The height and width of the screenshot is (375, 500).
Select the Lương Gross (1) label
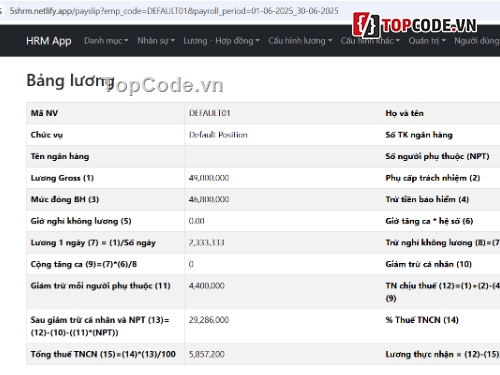tap(62, 178)
